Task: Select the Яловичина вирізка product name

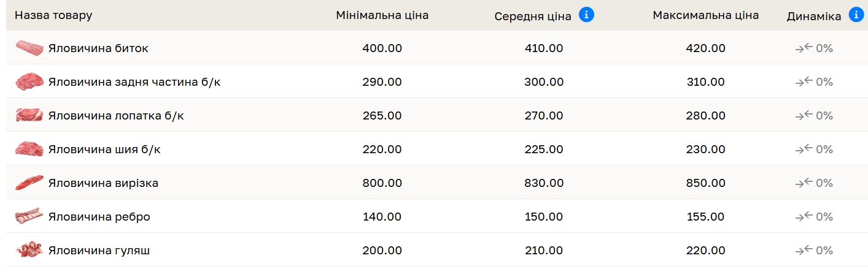Action: click(103, 183)
